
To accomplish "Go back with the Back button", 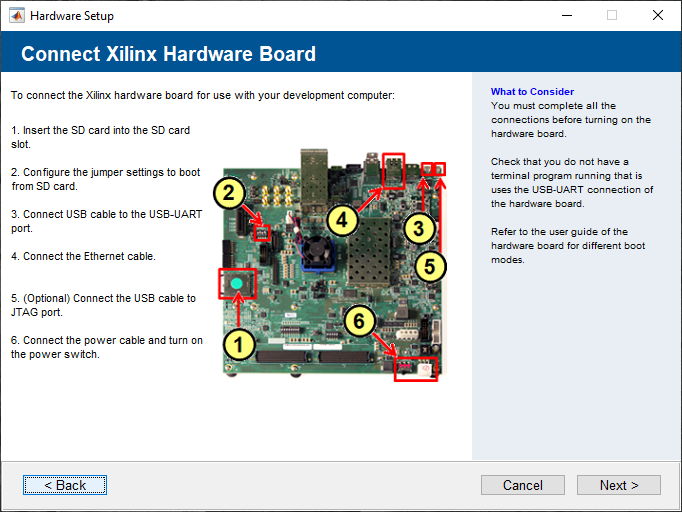I will point(65,485).
